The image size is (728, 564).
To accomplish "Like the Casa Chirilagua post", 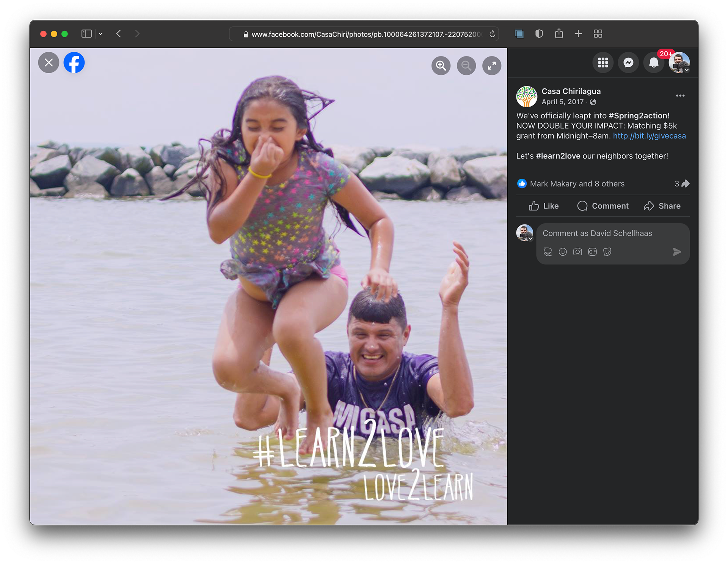I will coord(544,206).
